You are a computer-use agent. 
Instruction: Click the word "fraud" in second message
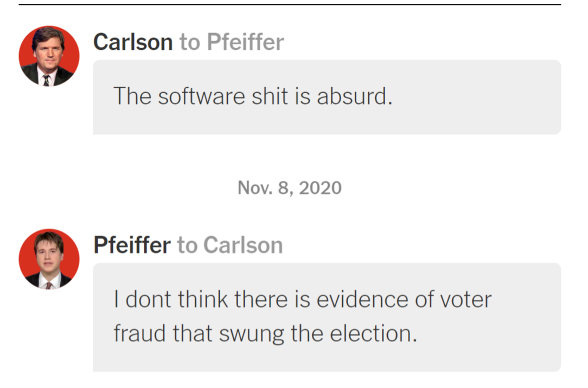[139, 333]
